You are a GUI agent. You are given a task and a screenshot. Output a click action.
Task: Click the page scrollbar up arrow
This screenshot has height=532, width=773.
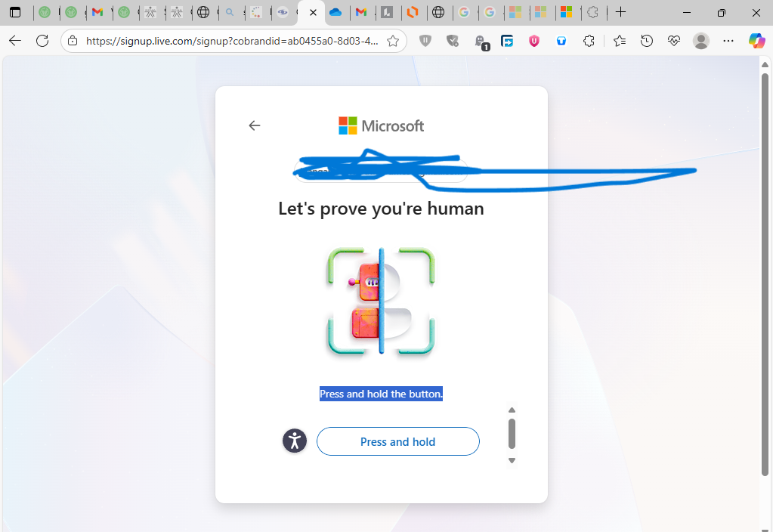tap(765, 64)
